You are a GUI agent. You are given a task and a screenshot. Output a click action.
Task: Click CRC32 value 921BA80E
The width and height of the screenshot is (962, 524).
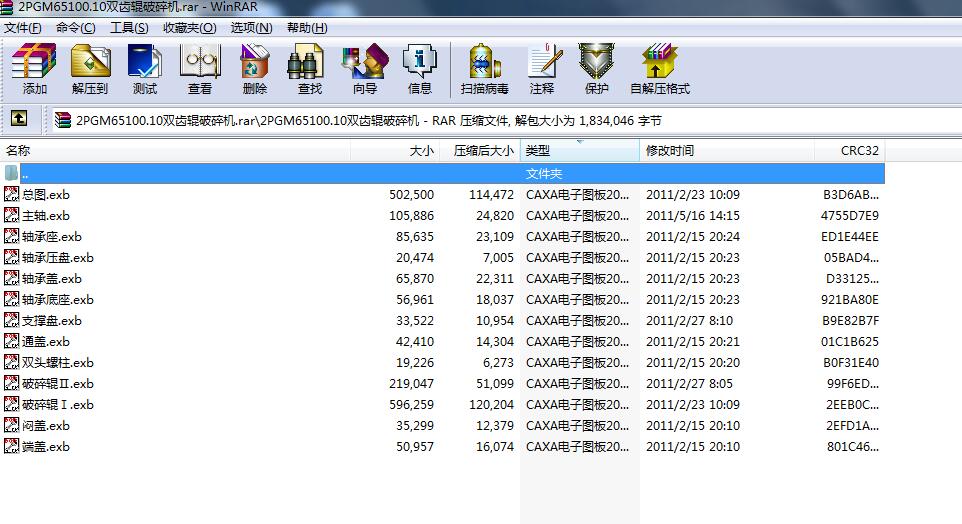850,299
